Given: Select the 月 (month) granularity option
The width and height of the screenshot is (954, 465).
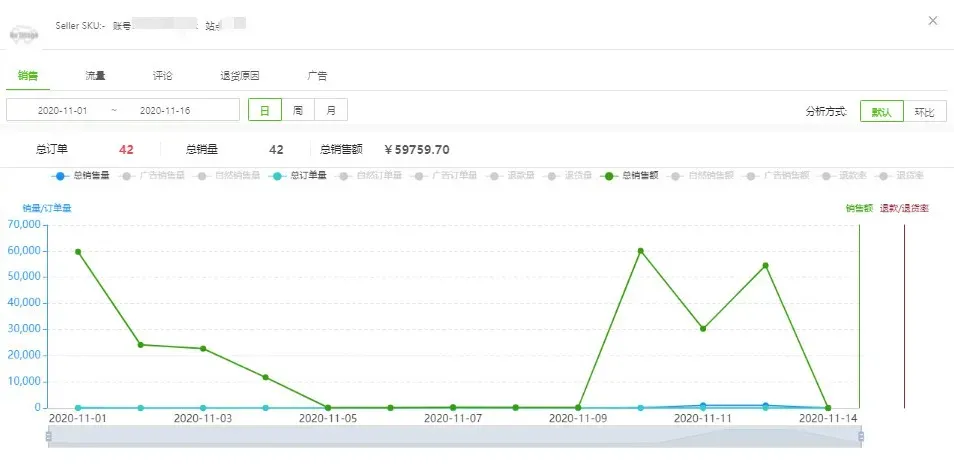Looking at the screenshot, I should [x=331, y=110].
